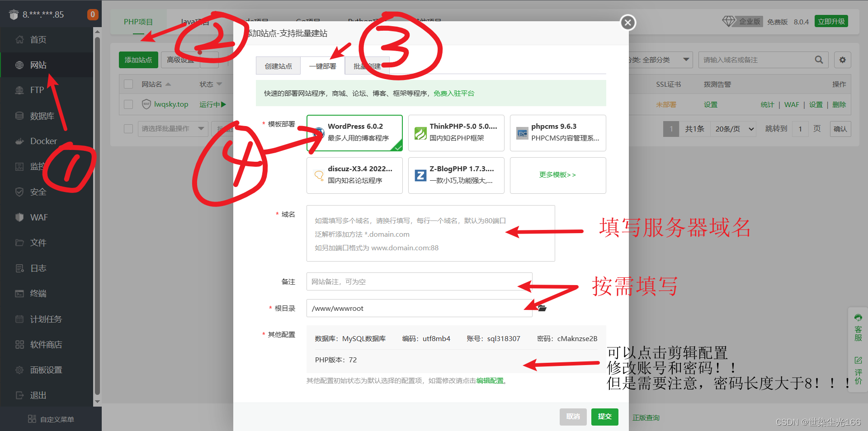Select the phpcms 9.6.3 template

point(558,133)
